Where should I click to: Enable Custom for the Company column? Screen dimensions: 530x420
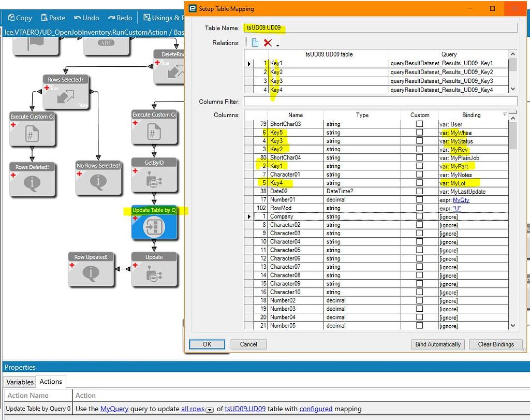(419, 216)
